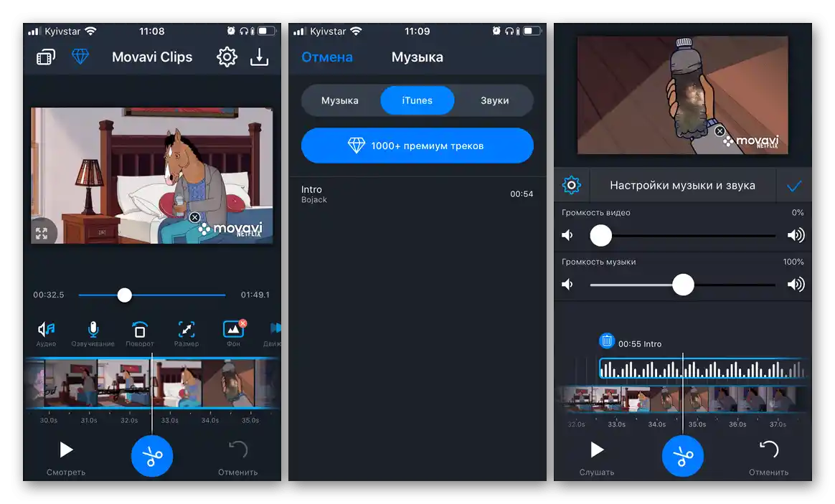Screen dimensions: 835x504
Task: Remove movavi watermark on right preview
Action: pyautogui.click(x=720, y=131)
